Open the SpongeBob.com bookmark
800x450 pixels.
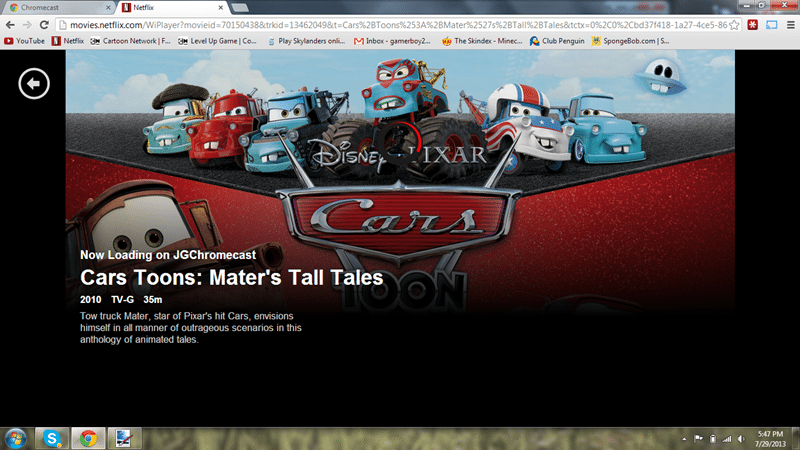coord(631,41)
